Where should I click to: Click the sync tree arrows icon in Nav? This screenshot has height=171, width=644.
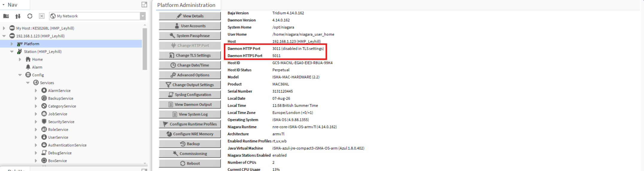pyautogui.click(x=18, y=16)
